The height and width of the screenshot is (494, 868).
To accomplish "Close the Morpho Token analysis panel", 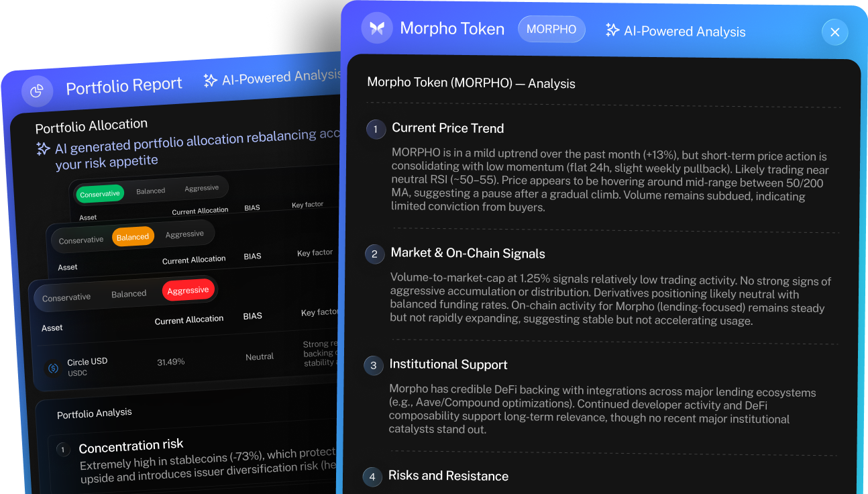I will 834,32.
